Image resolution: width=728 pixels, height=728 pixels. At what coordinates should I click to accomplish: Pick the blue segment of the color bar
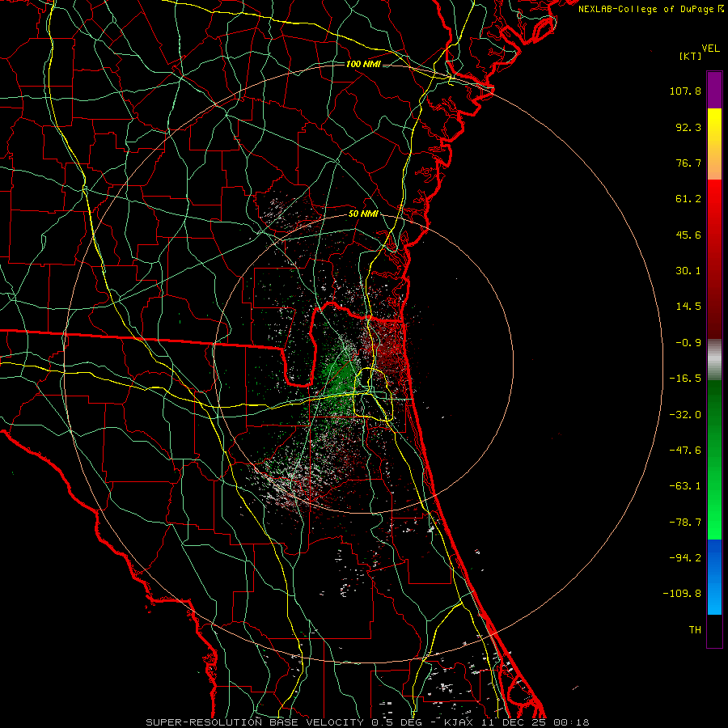pyautogui.click(x=714, y=577)
